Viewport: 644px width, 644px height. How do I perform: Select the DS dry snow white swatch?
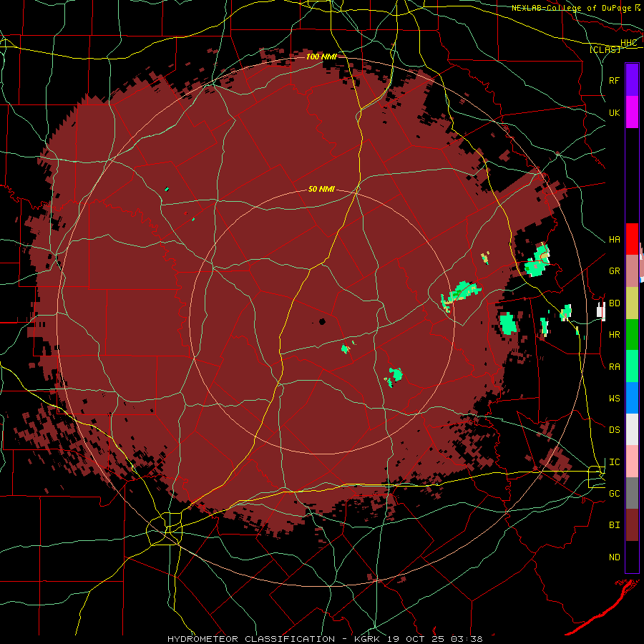point(632,429)
